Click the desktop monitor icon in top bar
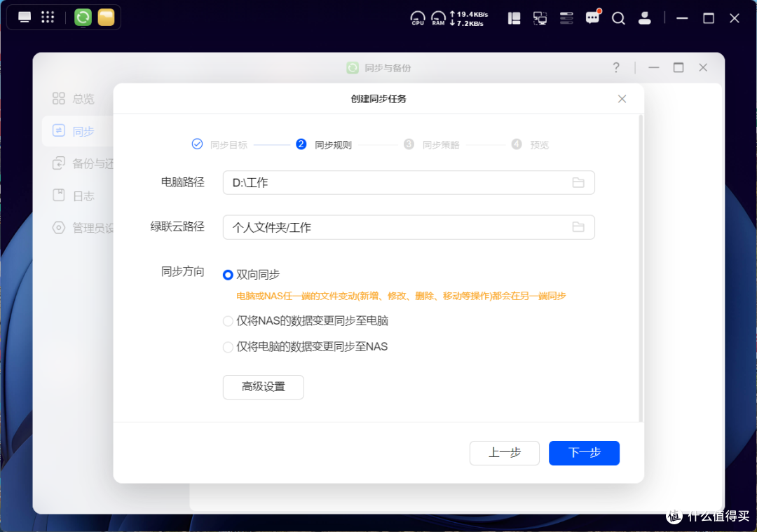757x532 pixels. 24,18
